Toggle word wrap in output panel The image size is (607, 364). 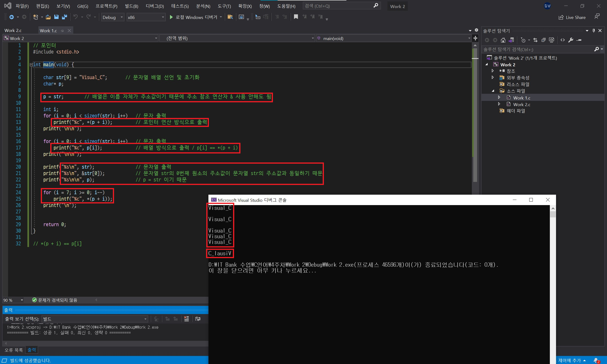click(198, 319)
